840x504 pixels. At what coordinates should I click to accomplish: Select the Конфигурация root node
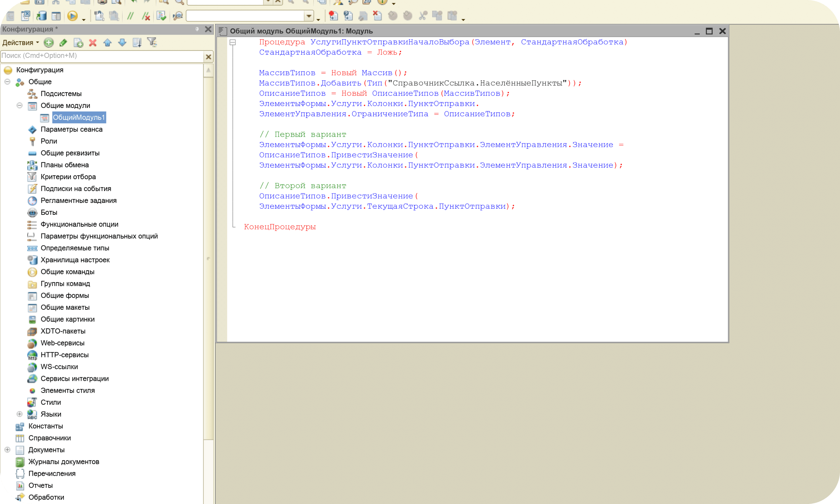(x=40, y=70)
